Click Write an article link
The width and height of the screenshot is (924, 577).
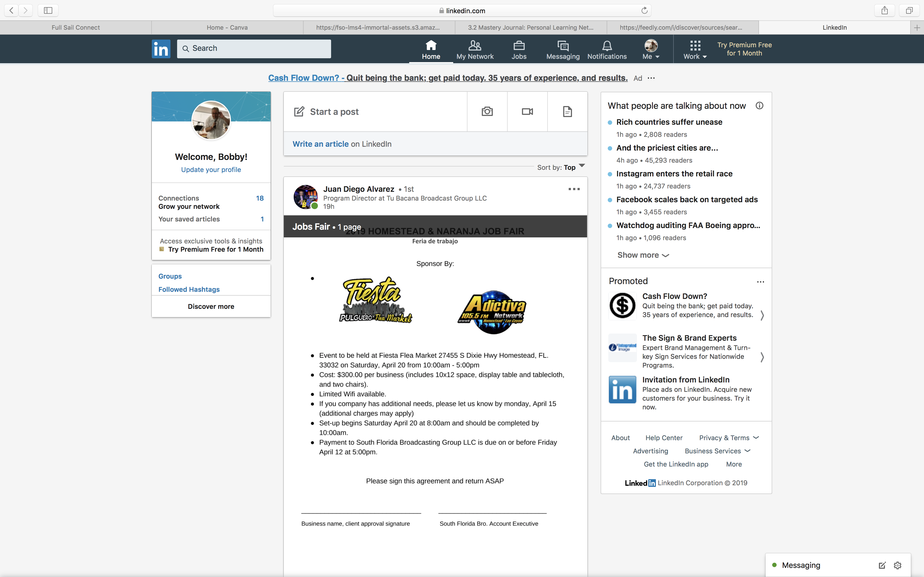click(x=320, y=144)
